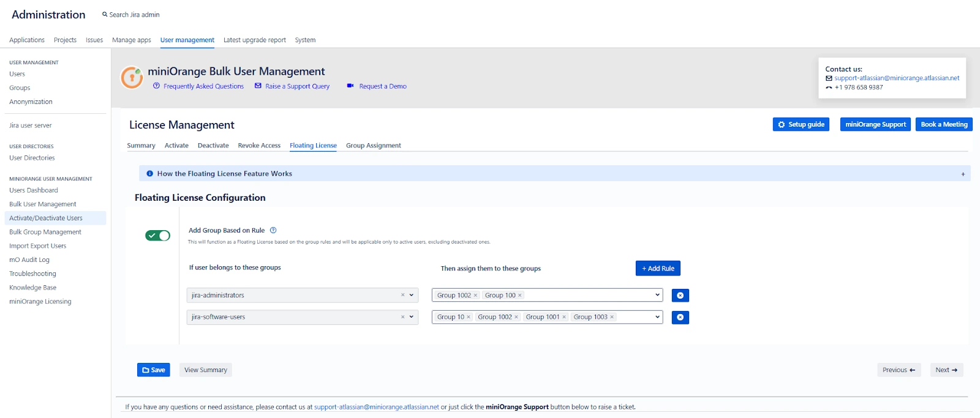Open the assigned groups dropdown with Group 1003
The height and width of the screenshot is (418, 980).
tap(657, 317)
